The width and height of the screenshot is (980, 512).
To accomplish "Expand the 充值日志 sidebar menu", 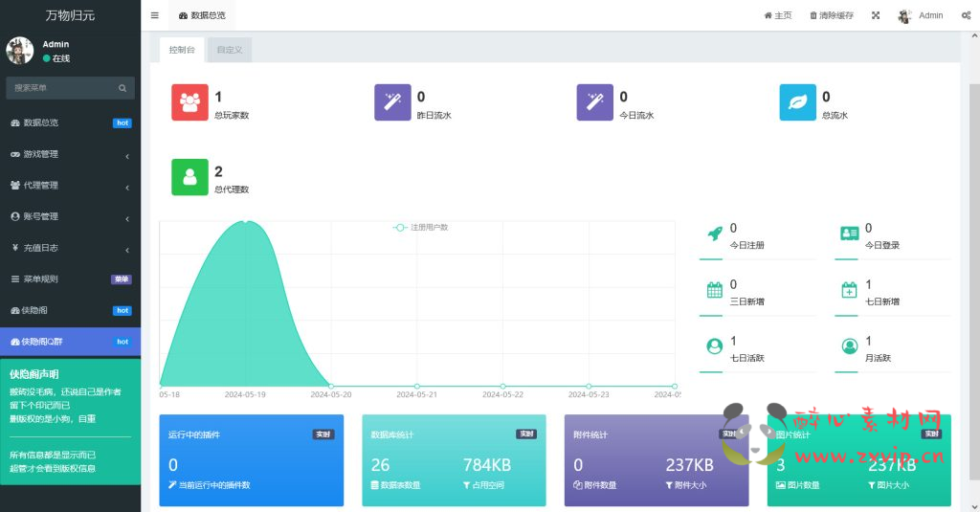I will pyautogui.click(x=70, y=248).
